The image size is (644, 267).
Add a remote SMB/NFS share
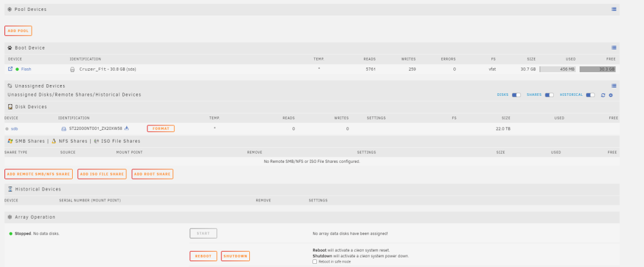tap(39, 174)
